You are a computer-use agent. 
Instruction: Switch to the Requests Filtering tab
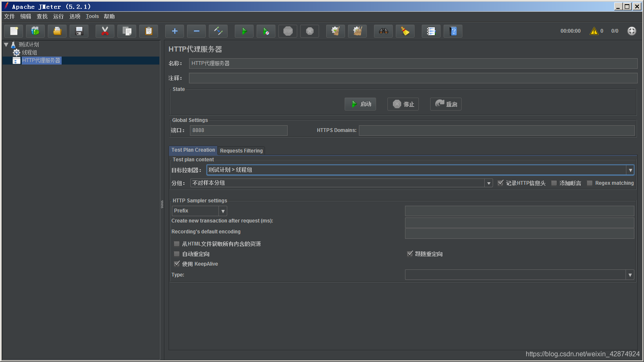241,151
